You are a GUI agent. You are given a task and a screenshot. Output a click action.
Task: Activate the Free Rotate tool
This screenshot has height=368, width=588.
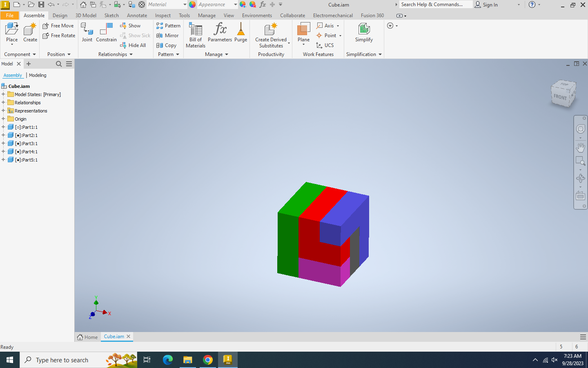point(59,36)
